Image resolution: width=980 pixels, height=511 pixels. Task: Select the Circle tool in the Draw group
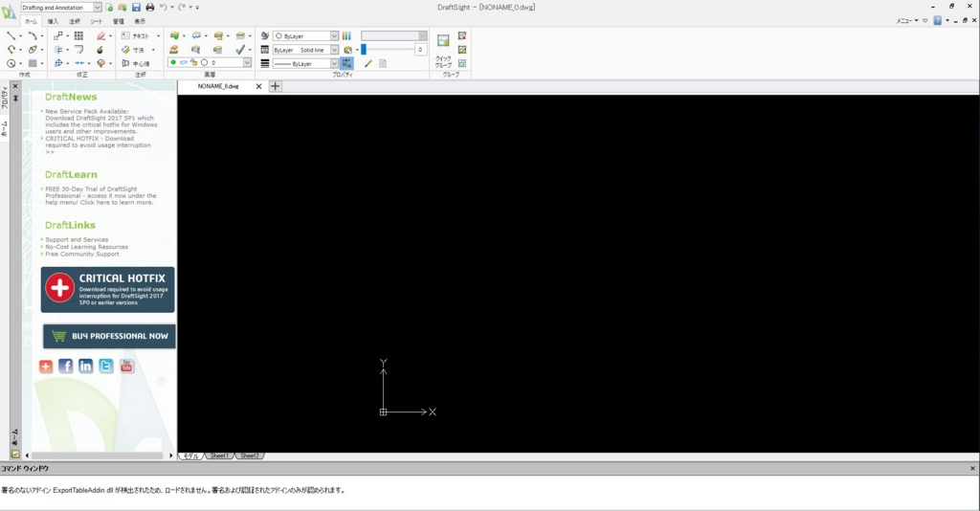11,63
